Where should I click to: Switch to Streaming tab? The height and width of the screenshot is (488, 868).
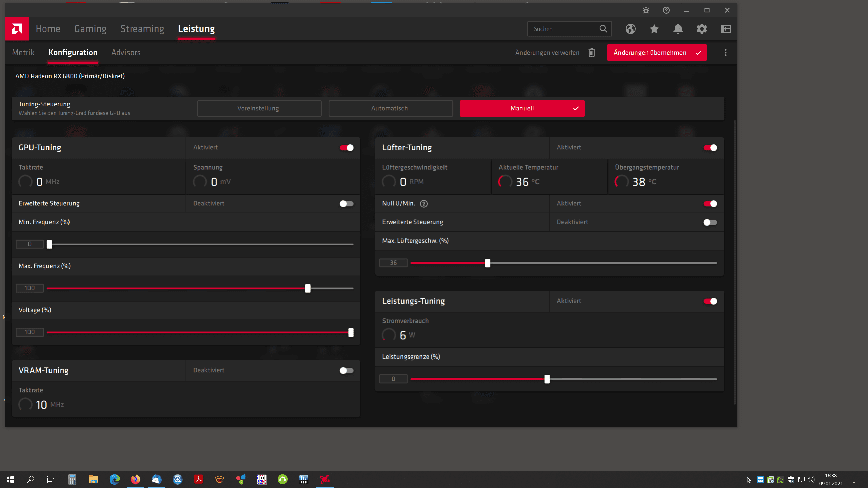coord(142,29)
